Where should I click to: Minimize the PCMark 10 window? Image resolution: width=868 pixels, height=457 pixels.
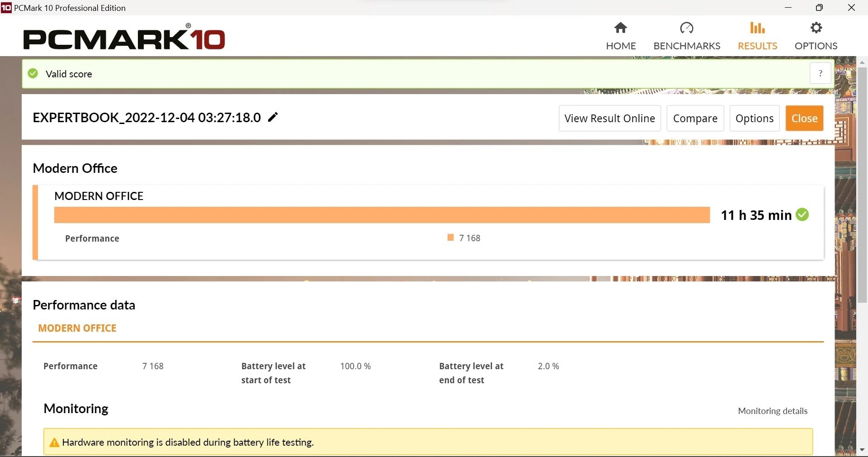coord(788,8)
